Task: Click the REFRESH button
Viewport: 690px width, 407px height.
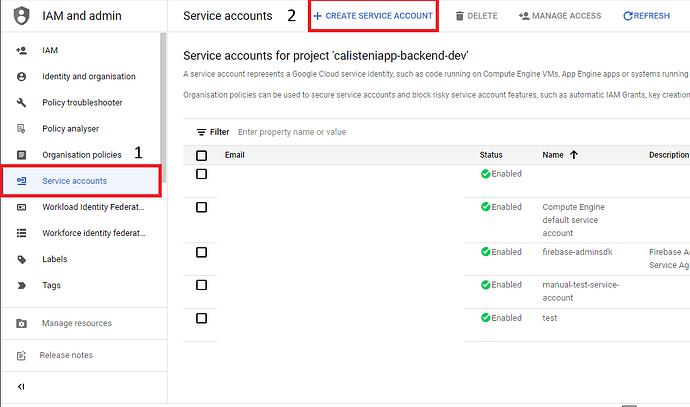Action: 646,16
